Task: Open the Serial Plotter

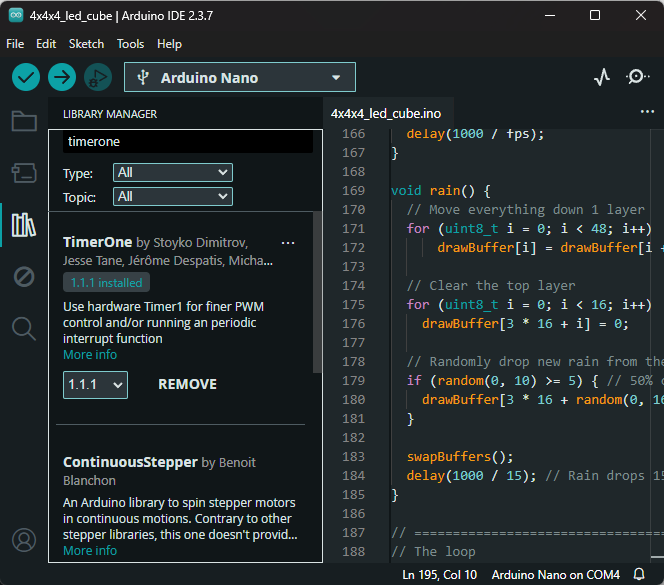Action: tap(602, 77)
